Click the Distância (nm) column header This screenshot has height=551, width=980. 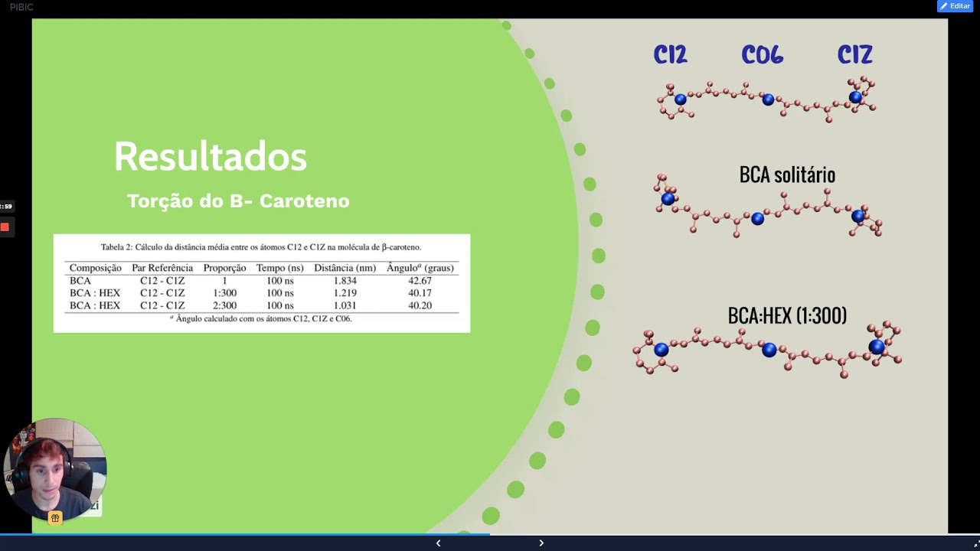(x=345, y=268)
